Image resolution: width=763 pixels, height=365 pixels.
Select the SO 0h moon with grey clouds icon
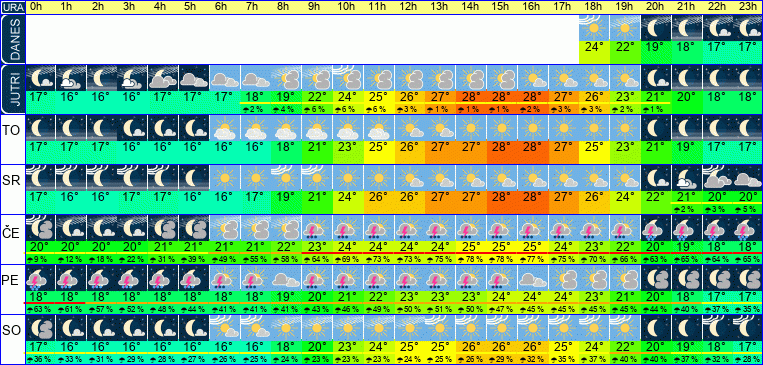40,327
